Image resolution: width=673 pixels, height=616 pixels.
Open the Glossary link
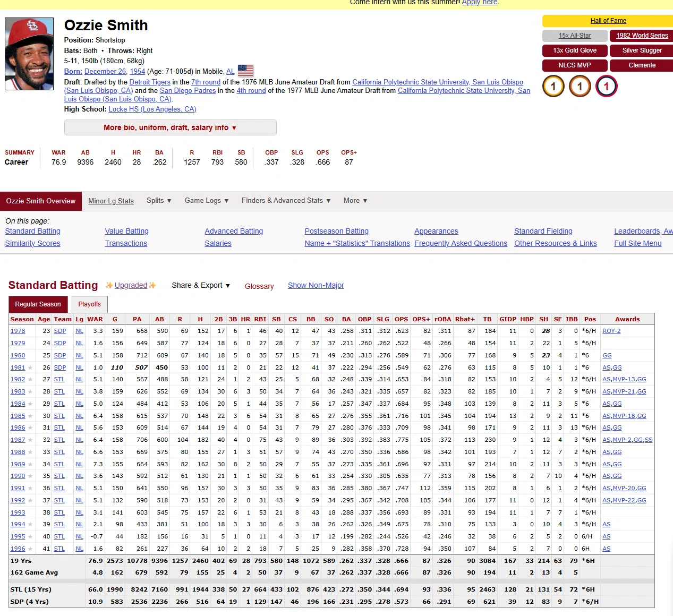(x=259, y=286)
